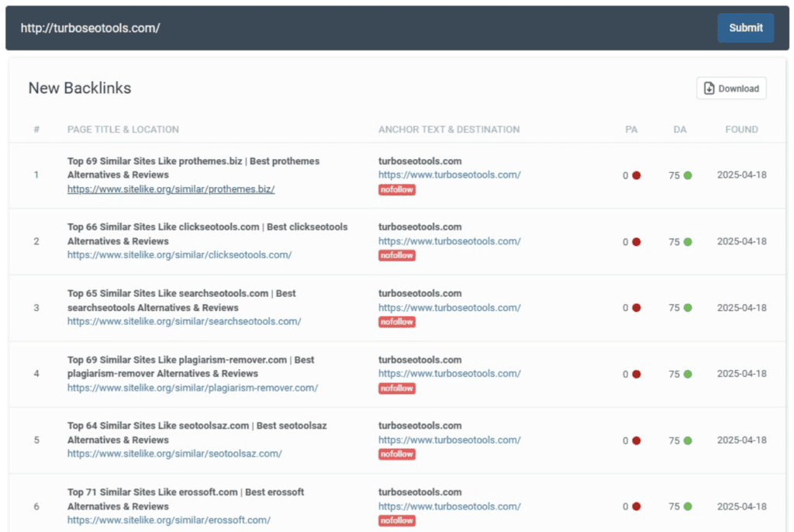Click the Submit button
The height and width of the screenshot is (532, 794).
click(x=744, y=28)
